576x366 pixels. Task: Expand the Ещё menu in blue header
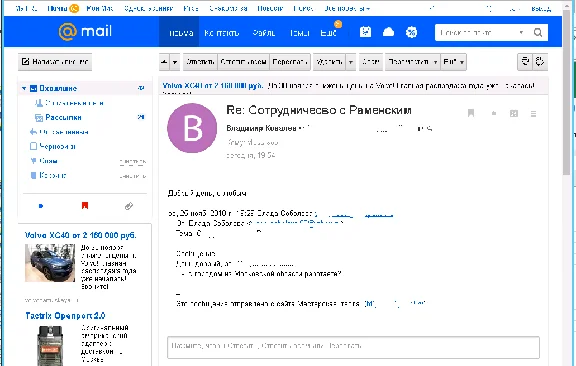[x=328, y=33]
